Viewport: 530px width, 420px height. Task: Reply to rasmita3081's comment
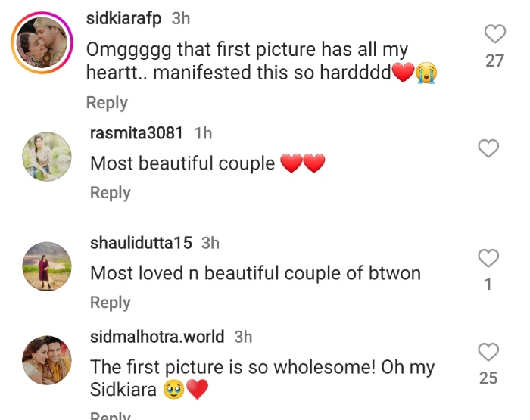pyautogui.click(x=111, y=193)
